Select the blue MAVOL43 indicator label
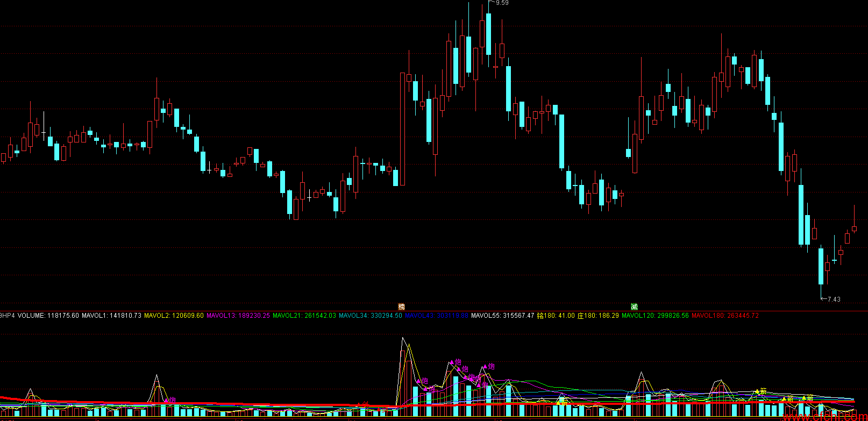This screenshot has width=868, height=421. click(x=437, y=316)
